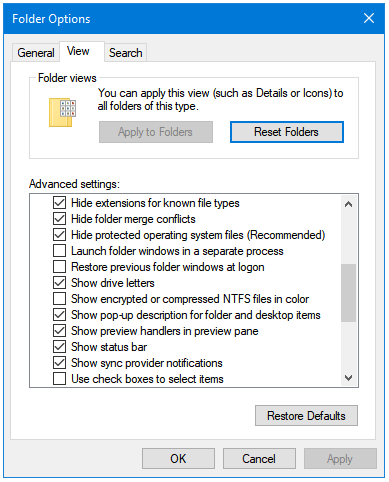Enable Restore previous folder windows at logon
The height and width of the screenshot is (482, 389).
click(x=59, y=267)
